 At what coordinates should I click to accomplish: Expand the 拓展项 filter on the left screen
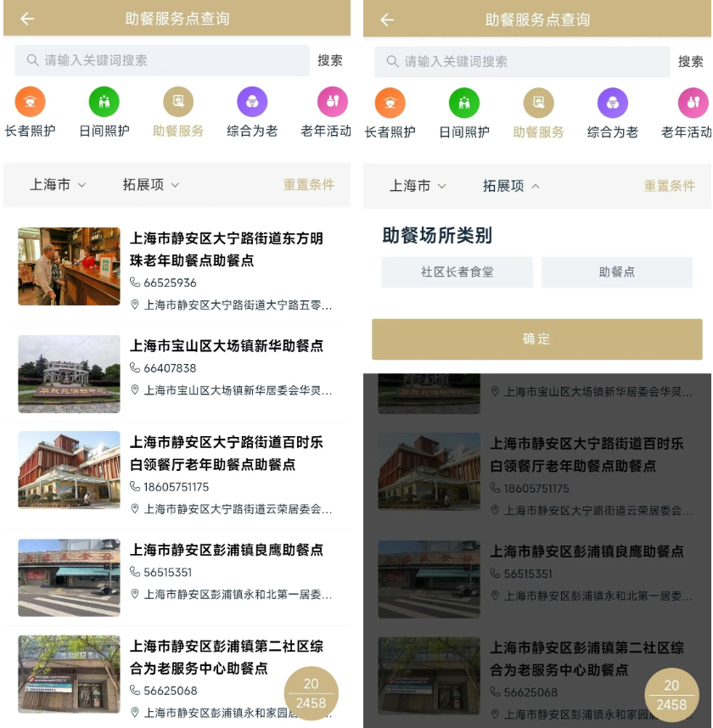click(x=151, y=184)
